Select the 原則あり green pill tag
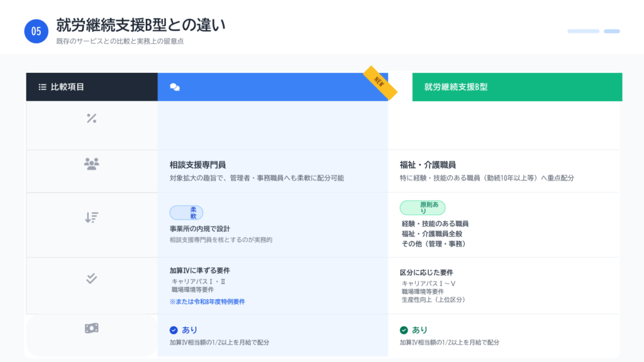The image size is (644, 362). tap(423, 208)
